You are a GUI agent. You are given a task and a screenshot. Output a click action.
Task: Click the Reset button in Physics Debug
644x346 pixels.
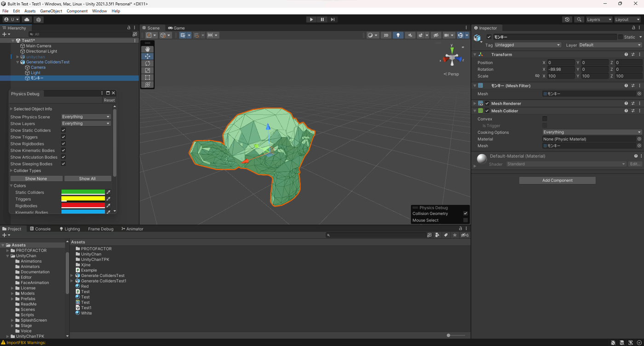(x=109, y=100)
